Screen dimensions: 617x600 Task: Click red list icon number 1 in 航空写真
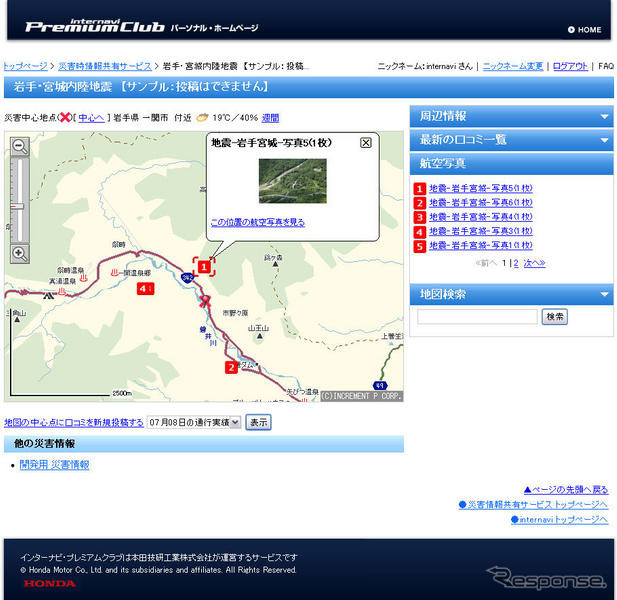419,188
